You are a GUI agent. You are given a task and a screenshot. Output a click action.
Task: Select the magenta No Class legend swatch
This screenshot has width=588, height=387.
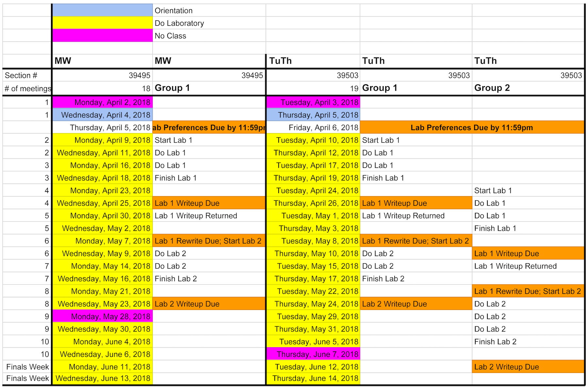click(x=103, y=36)
